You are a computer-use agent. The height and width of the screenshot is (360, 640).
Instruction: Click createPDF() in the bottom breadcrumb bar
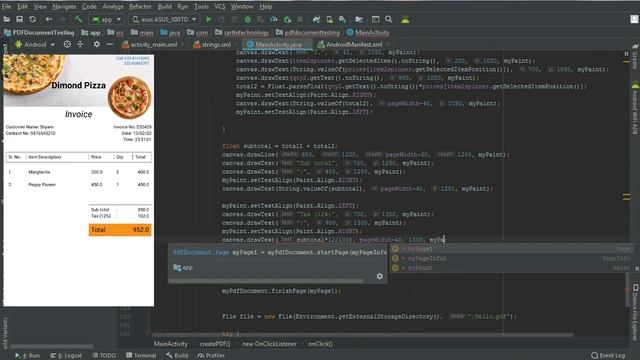click(215, 344)
